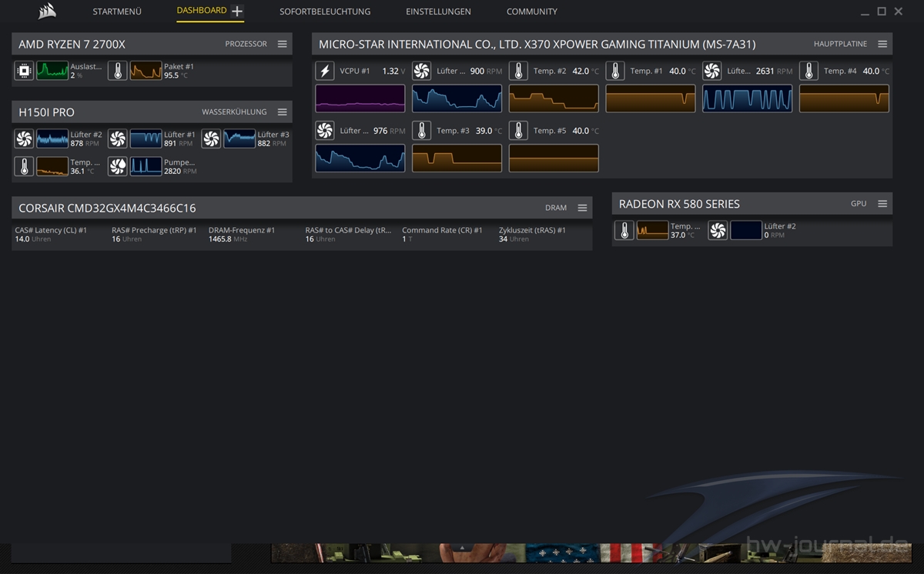The height and width of the screenshot is (574, 924).
Task: Click fan icon for 900 RPM motherboard Lüfter
Action: point(421,71)
